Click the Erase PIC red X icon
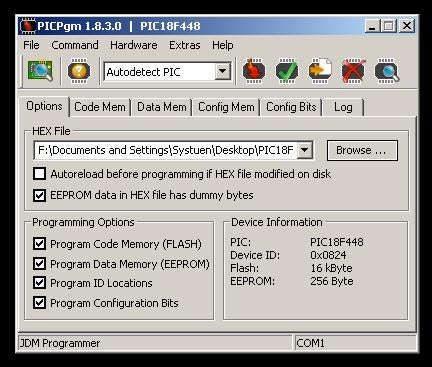The height and width of the screenshot is (367, 432). pyautogui.click(x=353, y=71)
